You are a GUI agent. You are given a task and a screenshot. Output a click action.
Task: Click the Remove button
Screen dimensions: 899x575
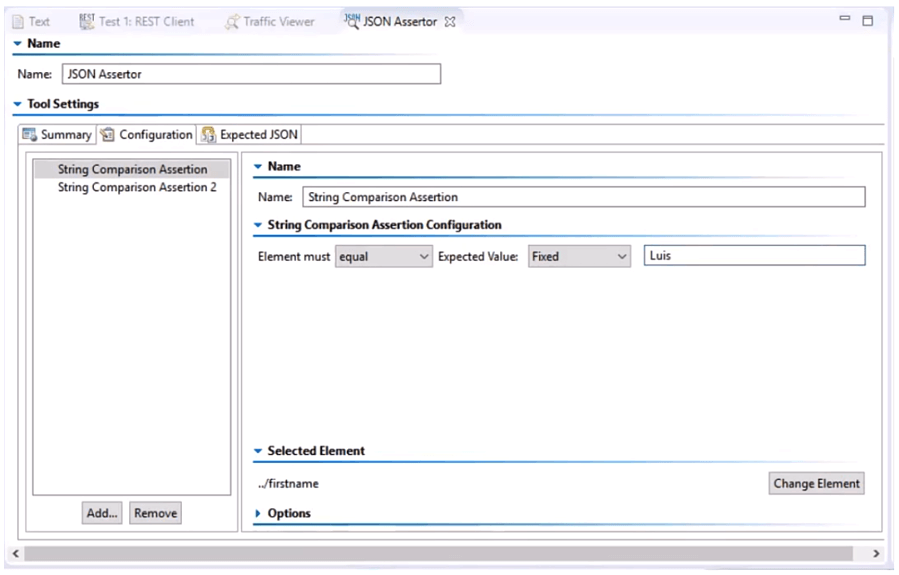click(155, 513)
